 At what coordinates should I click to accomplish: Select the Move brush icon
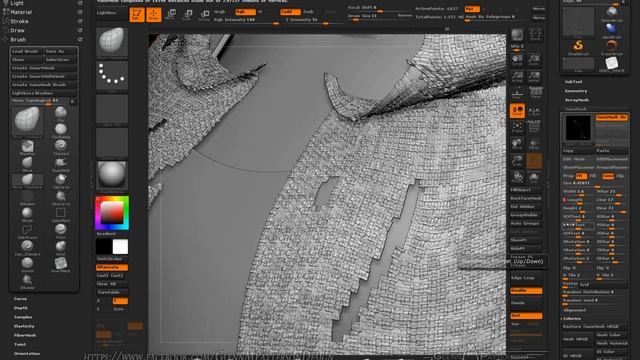pos(27,163)
